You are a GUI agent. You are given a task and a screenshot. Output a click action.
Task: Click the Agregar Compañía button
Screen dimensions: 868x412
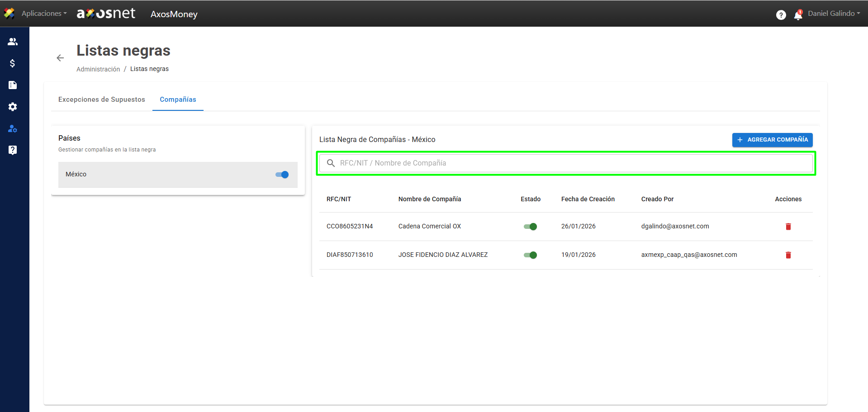pos(772,140)
